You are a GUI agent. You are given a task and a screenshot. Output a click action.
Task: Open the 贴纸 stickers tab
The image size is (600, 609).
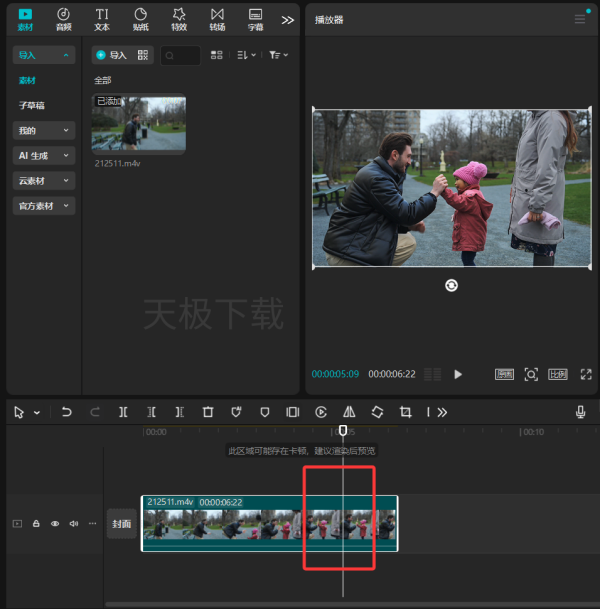[x=141, y=20]
